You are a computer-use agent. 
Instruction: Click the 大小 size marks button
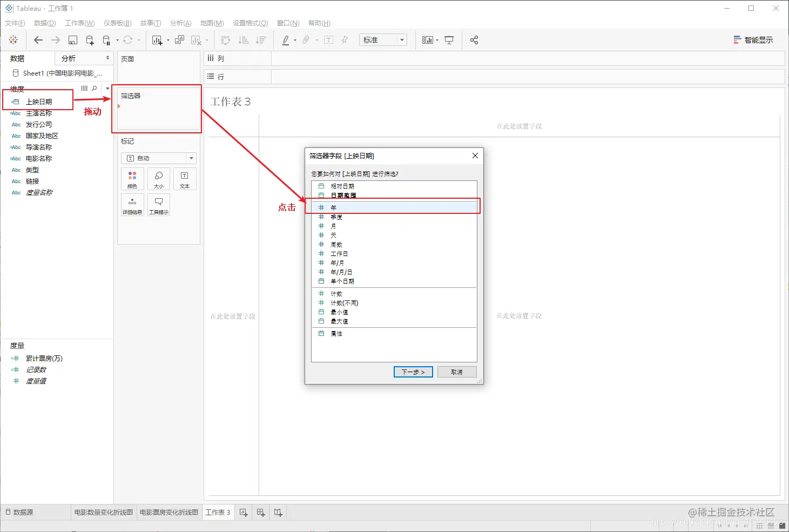click(x=159, y=179)
